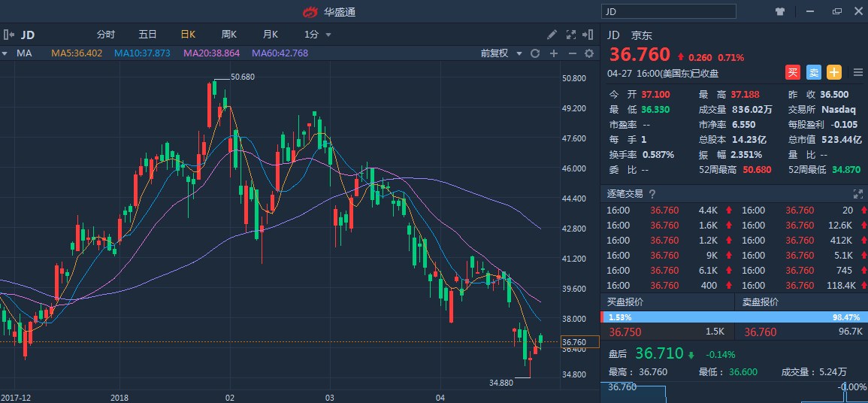This screenshot has width=868, height=403.
Task: Zoom out chart with minus icon
Action: [x=572, y=53]
